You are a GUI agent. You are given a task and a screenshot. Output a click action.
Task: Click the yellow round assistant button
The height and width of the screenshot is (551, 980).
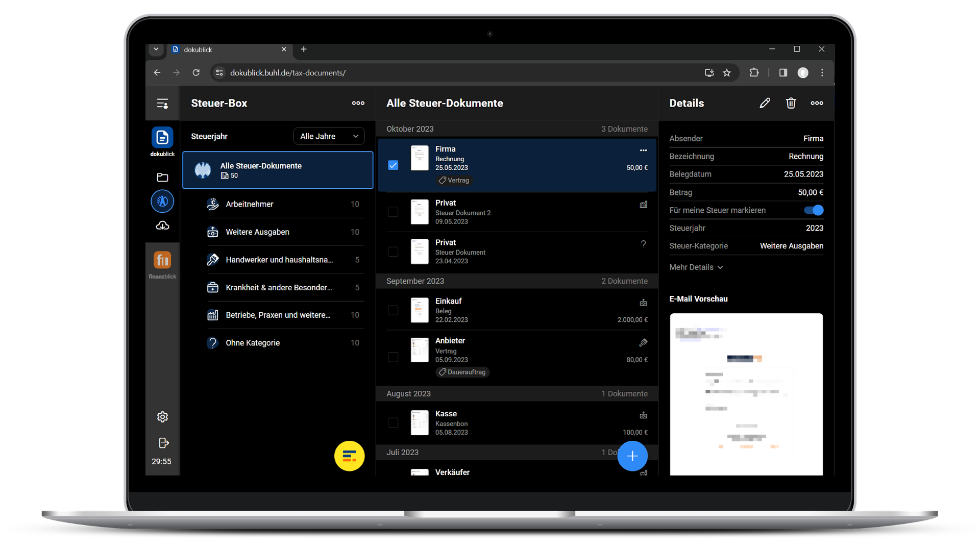[349, 456]
